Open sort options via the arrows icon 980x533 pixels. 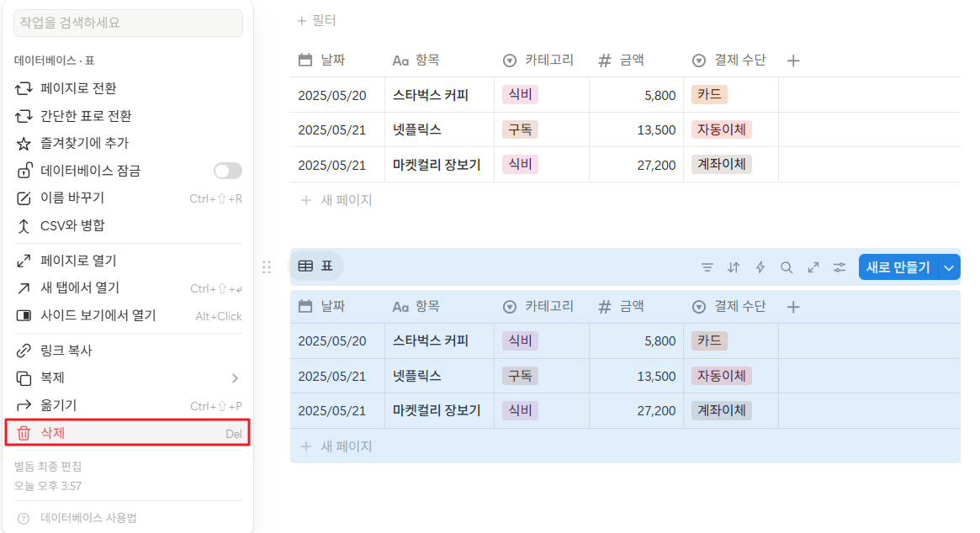tap(733, 267)
